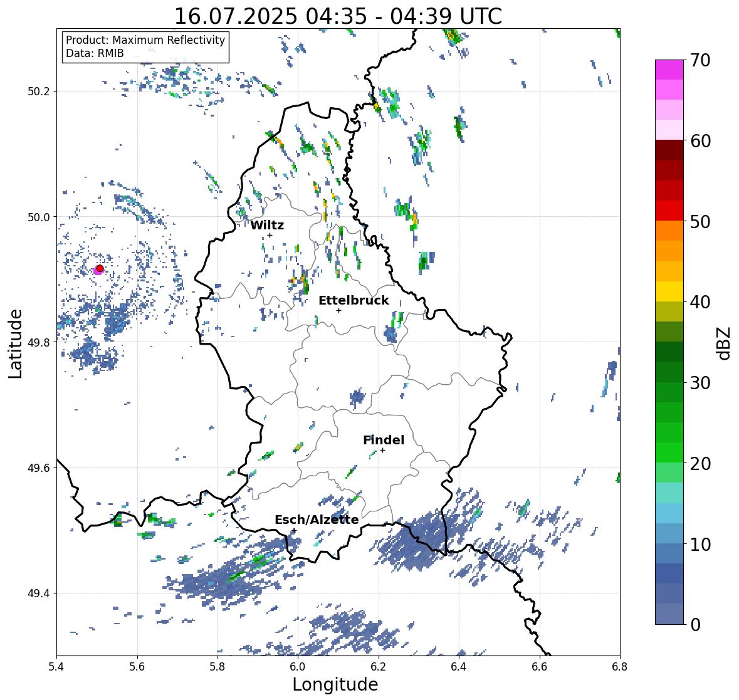
Task: Click the colorbar tick label 0
Action: point(695,625)
